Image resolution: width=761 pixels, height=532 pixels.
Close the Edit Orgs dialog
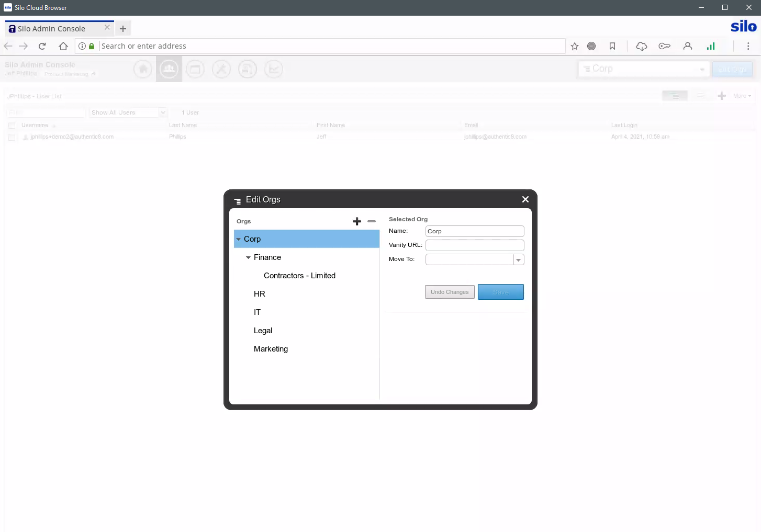[x=525, y=199]
